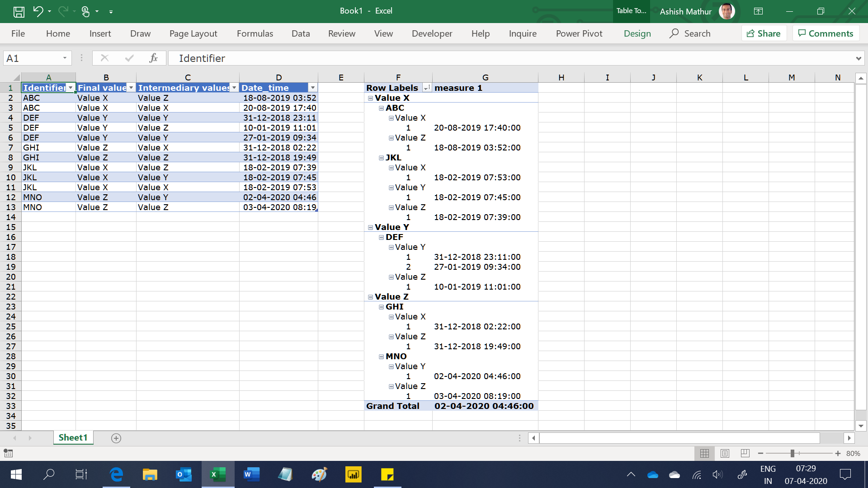Switch to Page Break Preview icon
The width and height of the screenshot is (868, 488).
(x=745, y=453)
